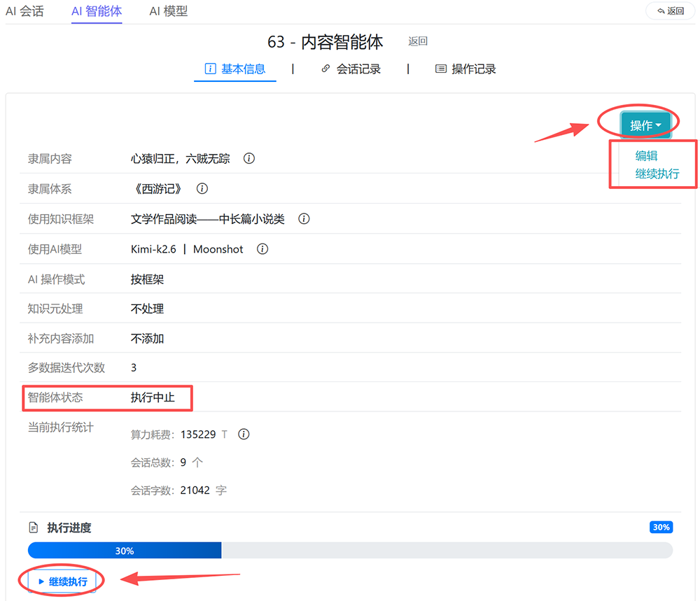Viewport: 700px width, 601px height.
Task: Click the 继续执行 play button at bottom
Action: coord(62,581)
